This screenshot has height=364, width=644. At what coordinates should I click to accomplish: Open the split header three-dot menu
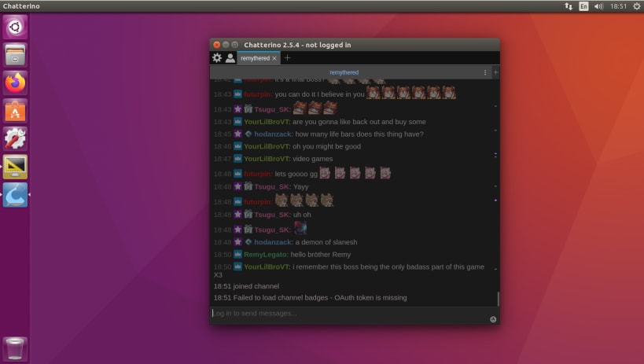point(485,72)
